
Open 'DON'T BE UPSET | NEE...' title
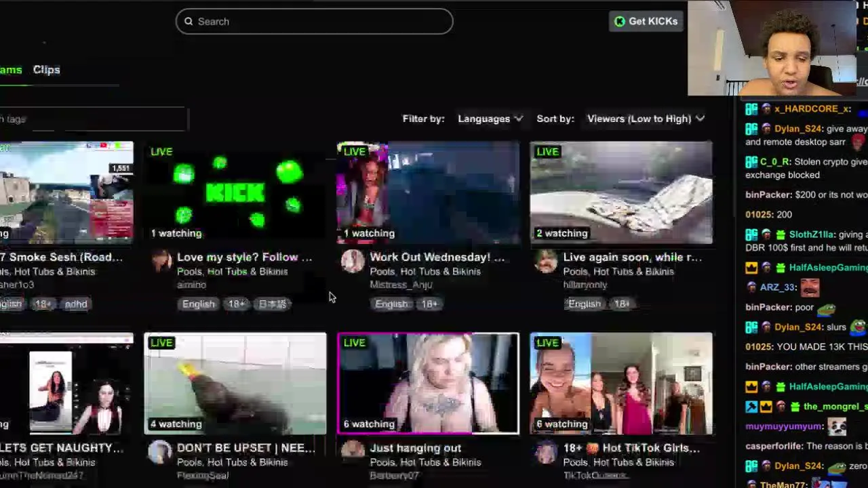pos(245,448)
